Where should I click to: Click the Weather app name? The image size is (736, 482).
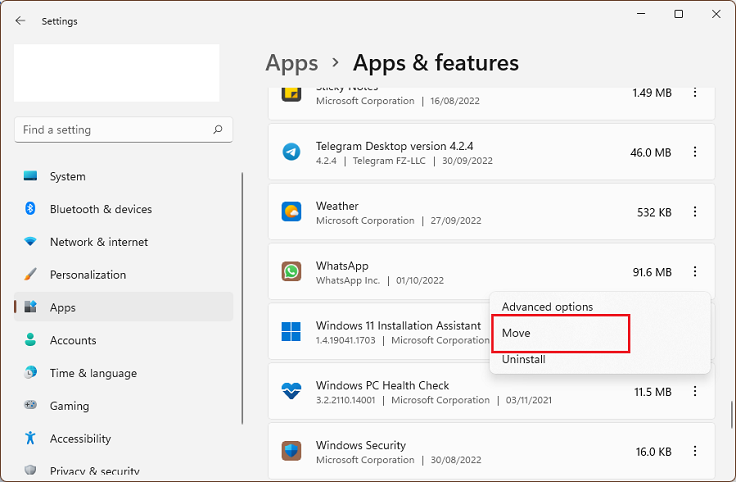tap(337, 206)
